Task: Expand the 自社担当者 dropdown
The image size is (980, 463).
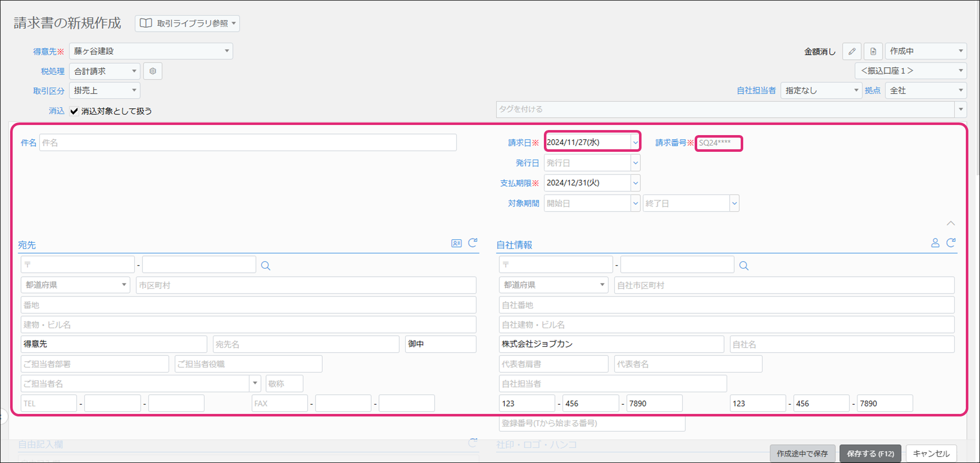Action: pyautogui.click(x=821, y=91)
